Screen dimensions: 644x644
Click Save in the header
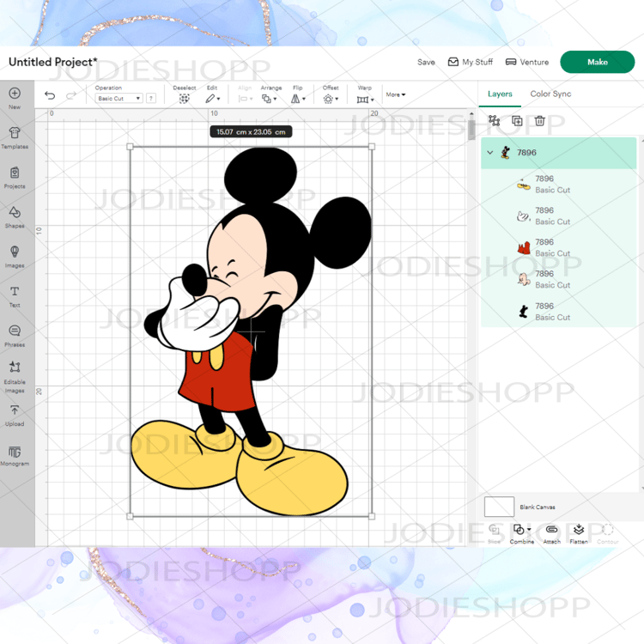[x=426, y=62]
